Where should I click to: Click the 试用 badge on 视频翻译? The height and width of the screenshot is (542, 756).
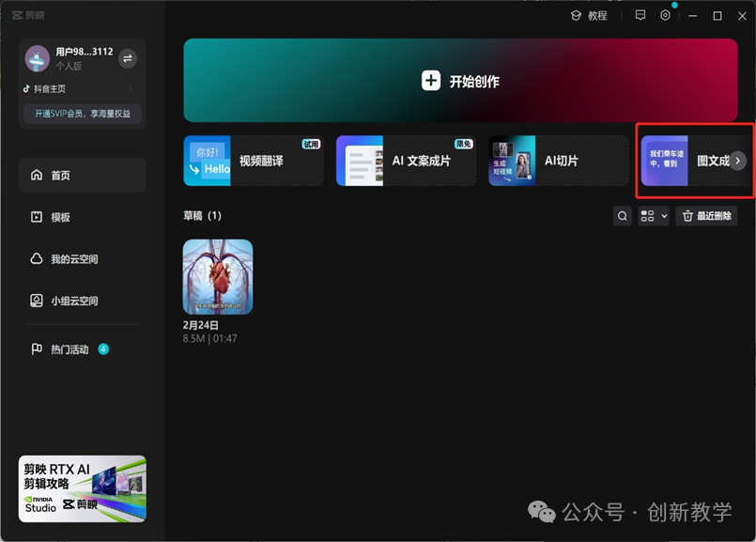[x=311, y=144]
